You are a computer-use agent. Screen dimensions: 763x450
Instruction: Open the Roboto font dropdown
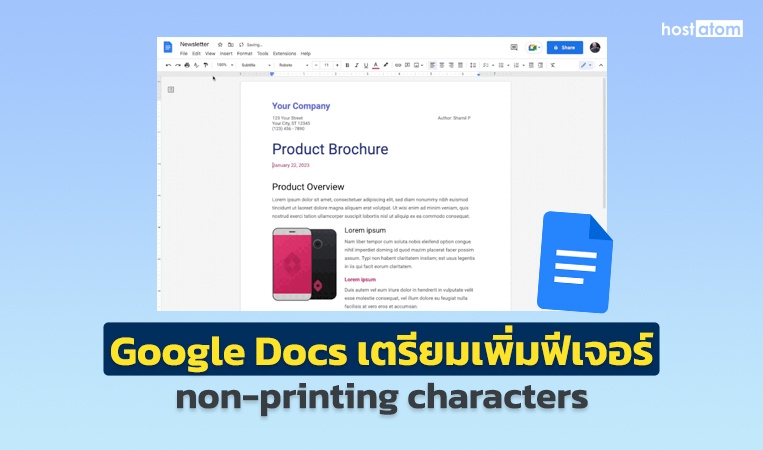(x=293, y=65)
